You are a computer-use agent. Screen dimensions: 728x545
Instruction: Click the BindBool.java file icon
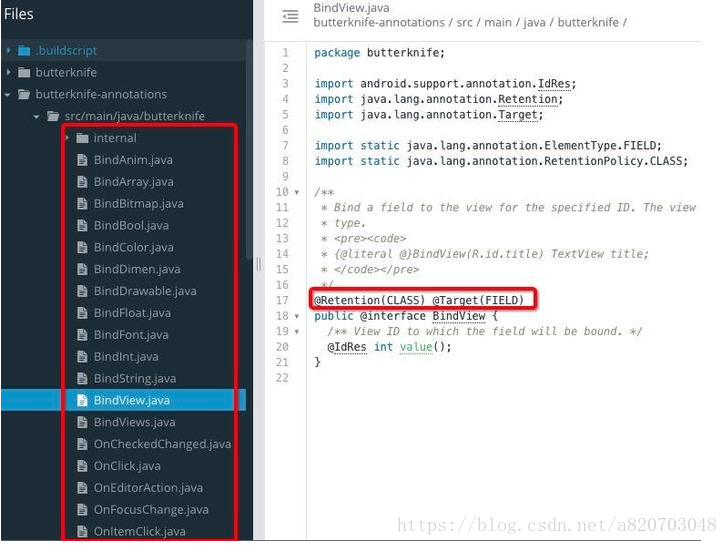pyautogui.click(x=82, y=225)
